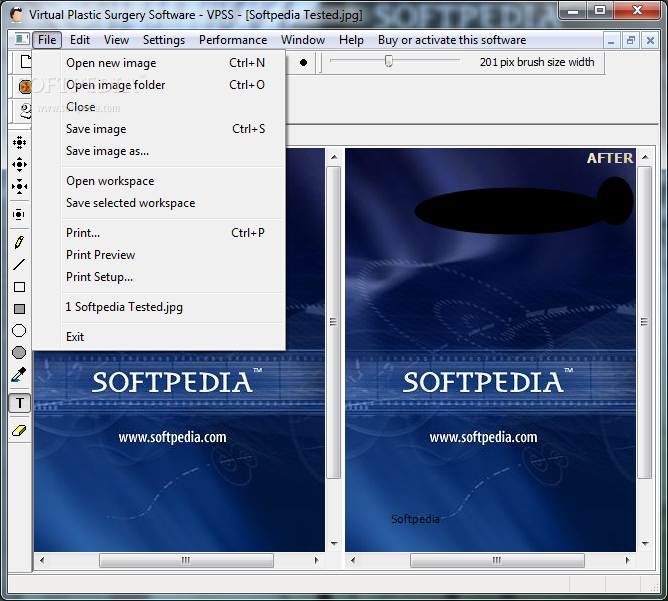Click the left pane scroll down arrow
Screen dimensions: 668x601
[x=334, y=543]
